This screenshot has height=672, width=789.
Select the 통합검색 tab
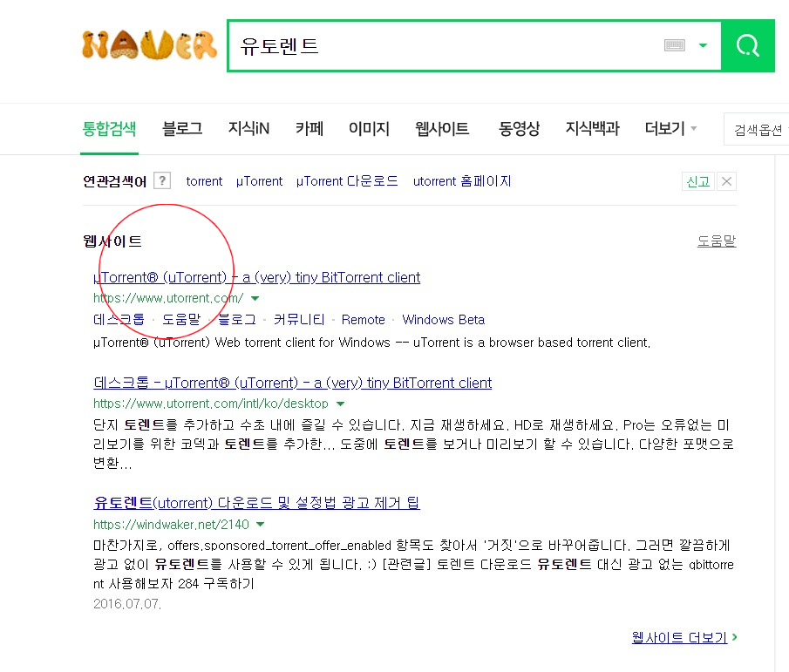click(109, 129)
